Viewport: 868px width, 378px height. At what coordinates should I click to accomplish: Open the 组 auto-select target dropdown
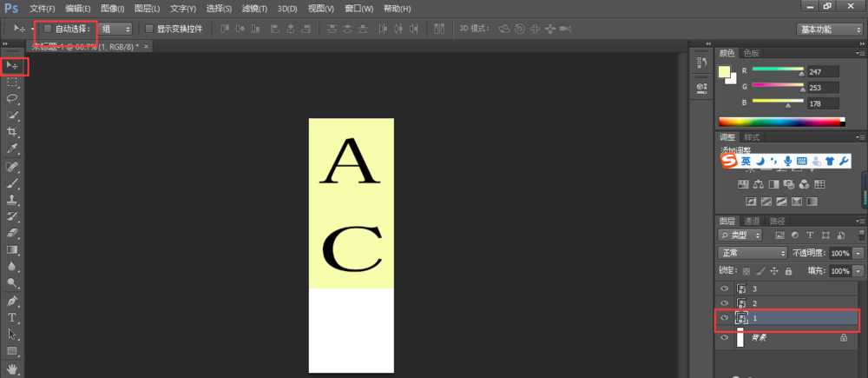pyautogui.click(x=115, y=29)
